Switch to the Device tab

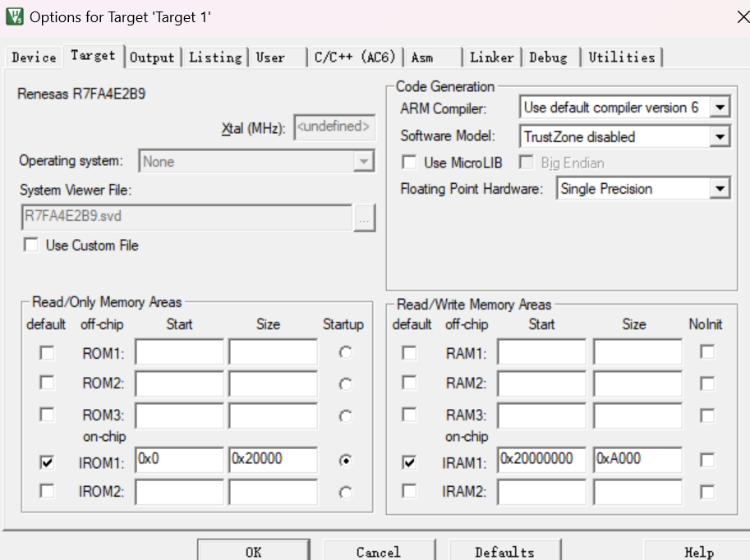(x=34, y=57)
